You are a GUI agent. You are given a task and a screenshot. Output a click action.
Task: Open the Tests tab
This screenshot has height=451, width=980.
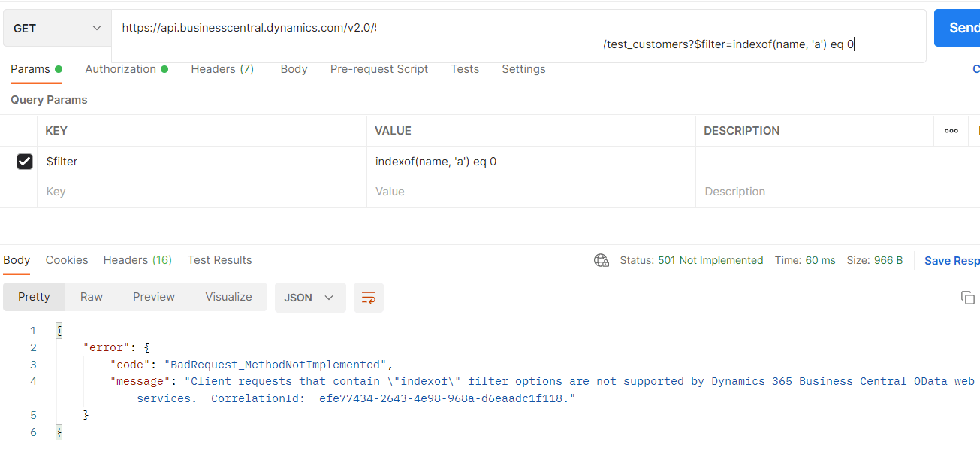point(465,69)
